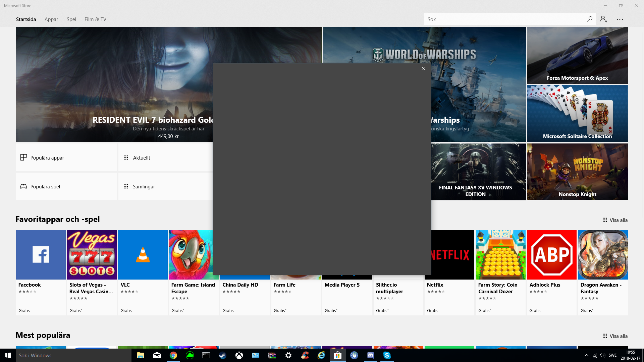Open the three-dot more menu
Viewport: 644px width, 362px height.
pyautogui.click(x=620, y=19)
